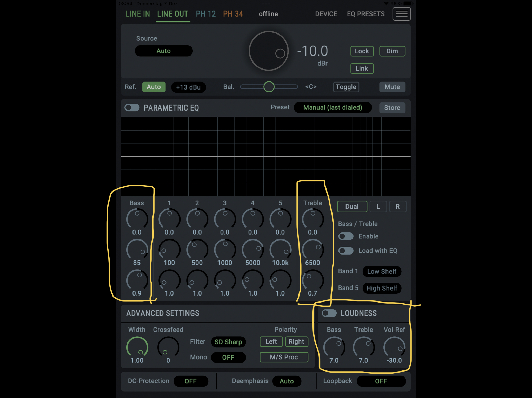Invert Right channel polarity
This screenshot has height=398, width=532.
pos(297,342)
